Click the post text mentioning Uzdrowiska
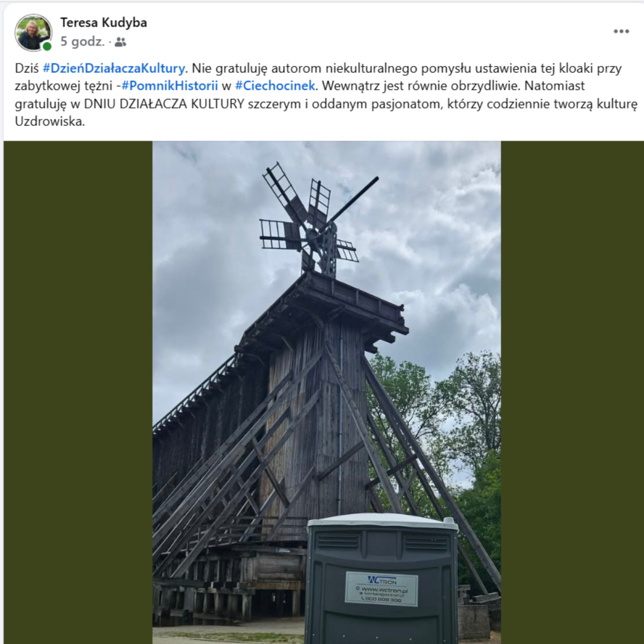 coord(50,121)
